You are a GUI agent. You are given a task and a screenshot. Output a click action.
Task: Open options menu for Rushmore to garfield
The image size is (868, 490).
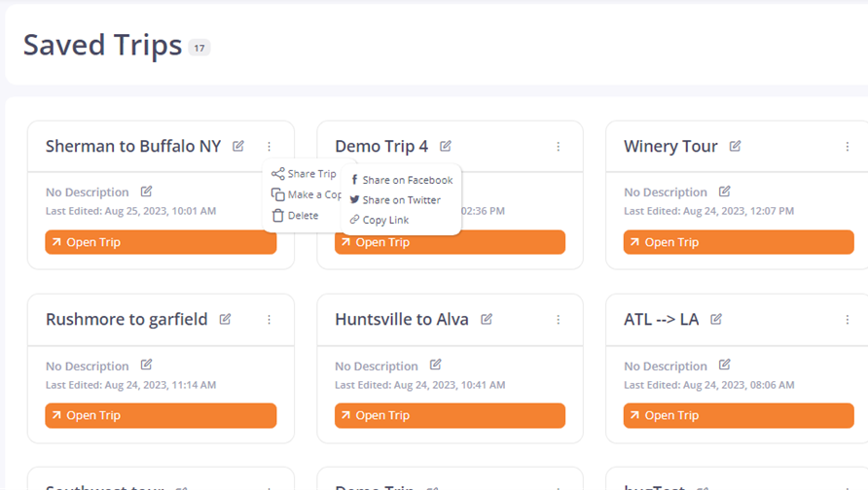click(x=269, y=320)
